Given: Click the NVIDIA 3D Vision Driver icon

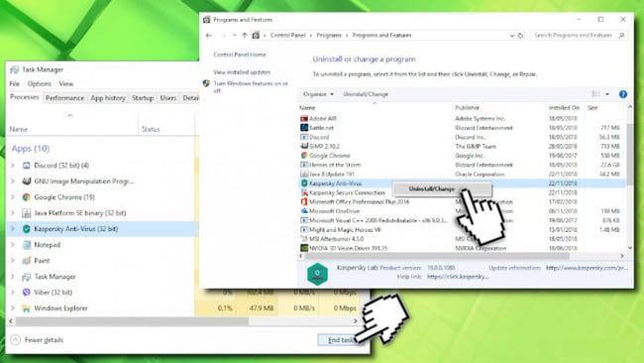Looking at the screenshot, I should (x=304, y=248).
